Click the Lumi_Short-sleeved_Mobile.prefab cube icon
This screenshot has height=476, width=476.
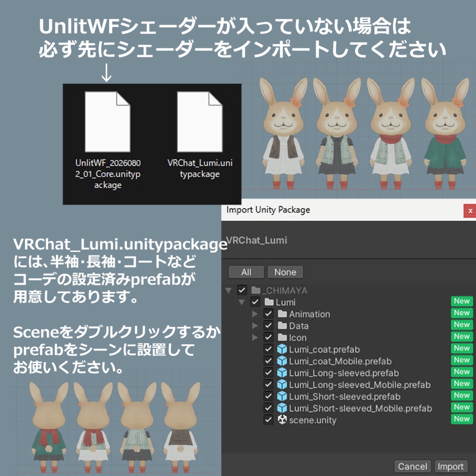[282, 408]
